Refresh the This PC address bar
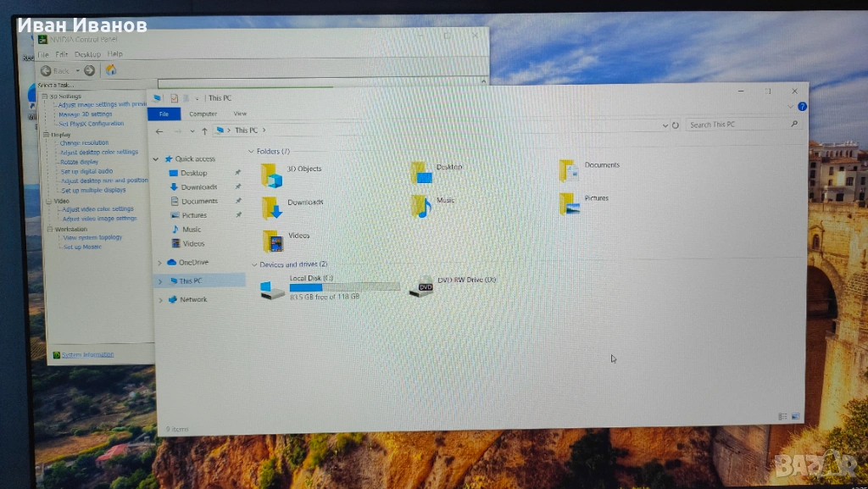 click(x=676, y=125)
